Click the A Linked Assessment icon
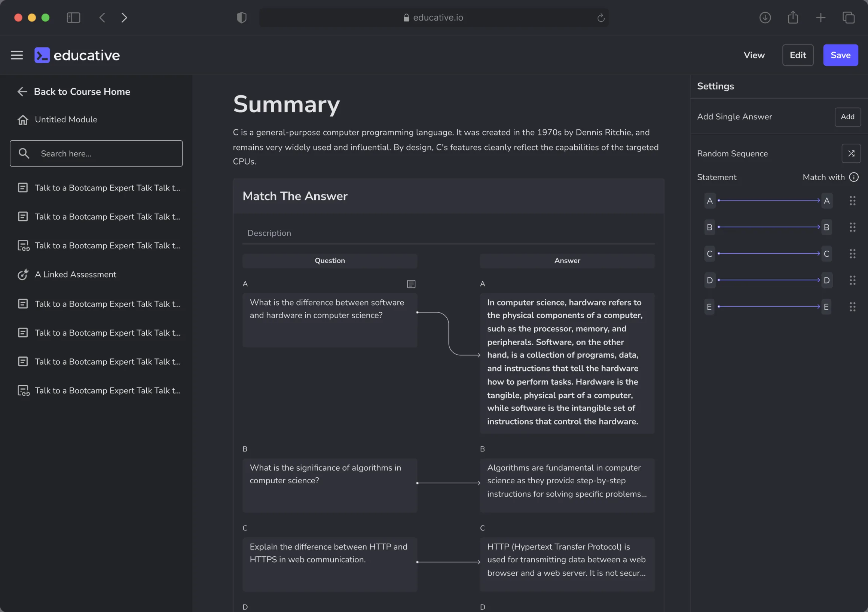Image resolution: width=868 pixels, height=612 pixels. pyautogui.click(x=23, y=275)
